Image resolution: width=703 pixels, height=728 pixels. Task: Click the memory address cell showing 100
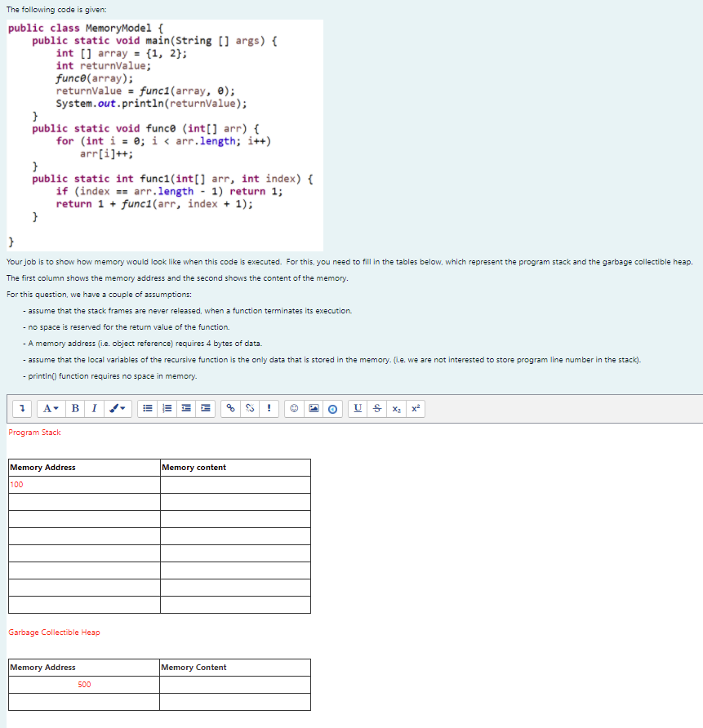[x=82, y=484]
